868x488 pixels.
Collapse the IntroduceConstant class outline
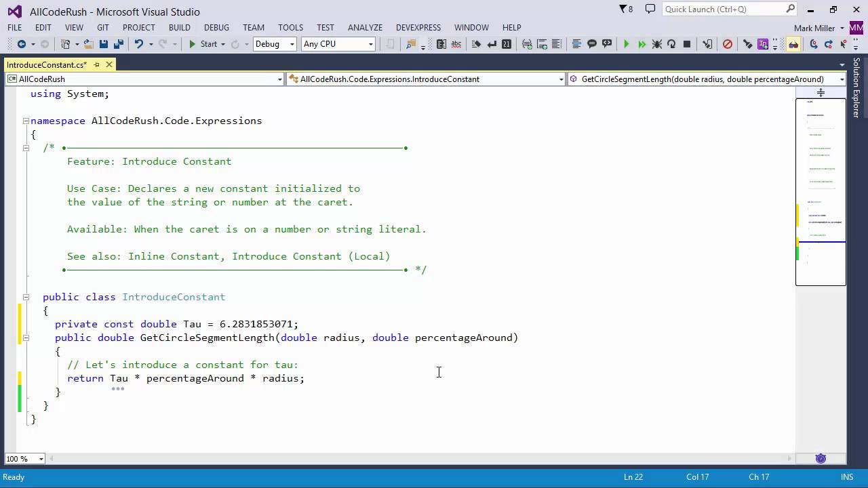click(x=26, y=297)
